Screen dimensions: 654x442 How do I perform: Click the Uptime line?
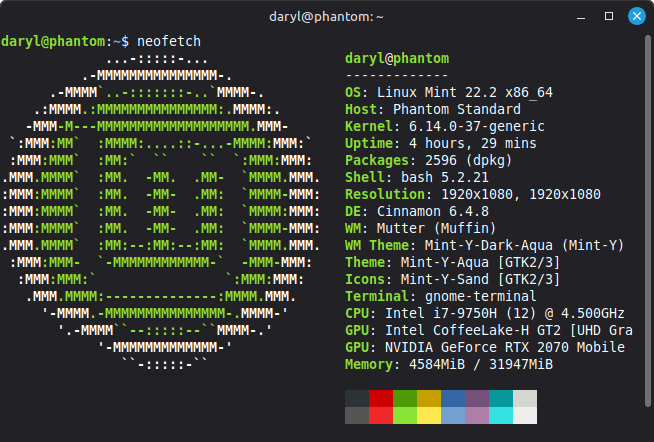point(437,143)
